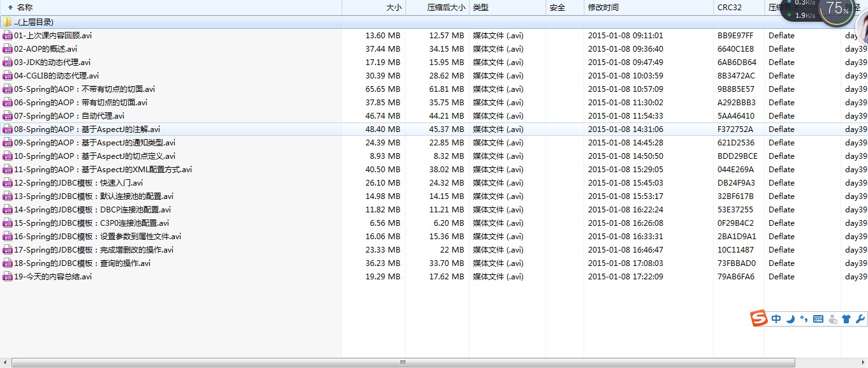Select file name 16-Spring的JDBC模板：设置参数到属性文件.avi

pos(98,237)
